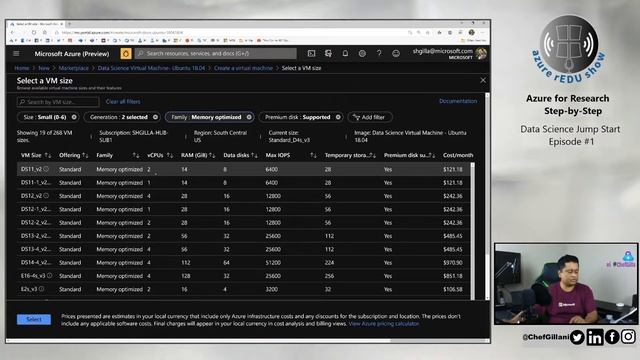Select the DS11-1_v2 row

243,182
